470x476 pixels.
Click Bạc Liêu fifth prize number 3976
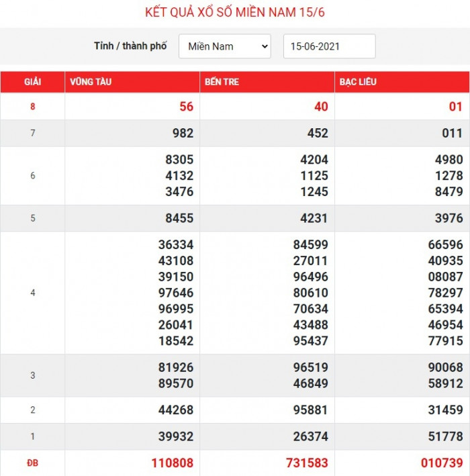[x=449, y=218]
